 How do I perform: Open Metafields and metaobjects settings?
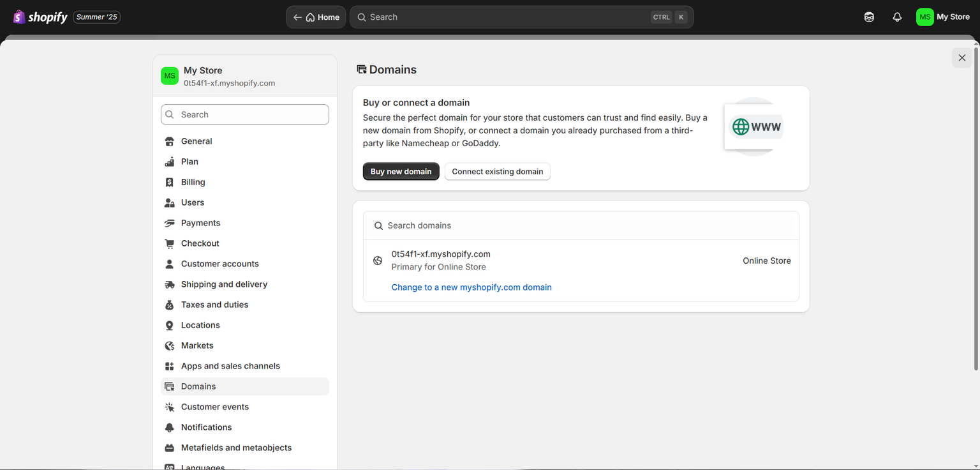[x=245, y=448]
